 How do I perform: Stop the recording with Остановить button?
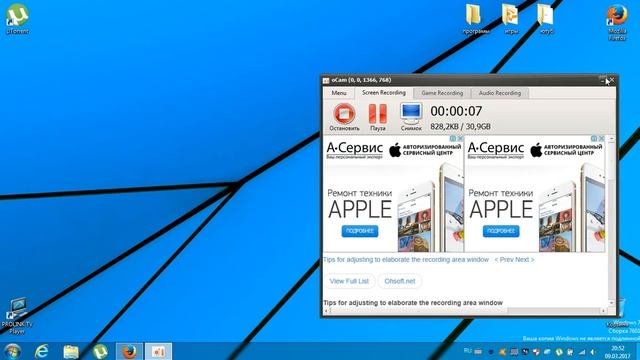coord(344,117)
